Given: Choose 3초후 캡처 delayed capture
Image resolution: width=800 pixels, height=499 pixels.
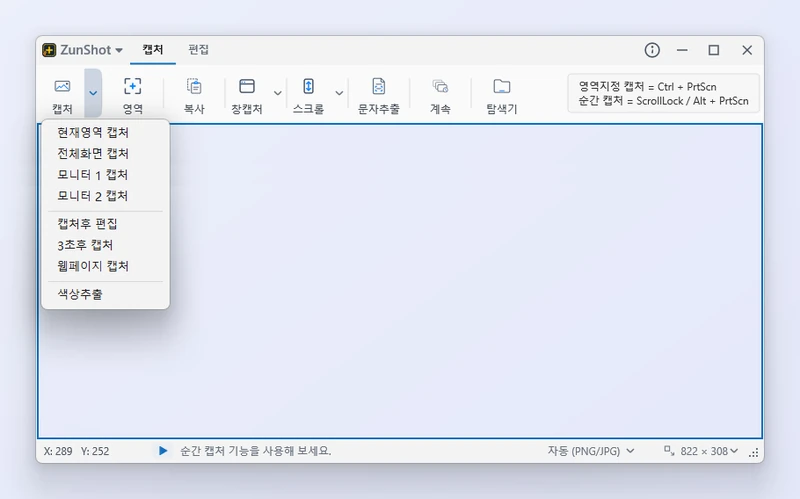Looking at the screenshot, I should pyautogui.click(x=105, y=245).
